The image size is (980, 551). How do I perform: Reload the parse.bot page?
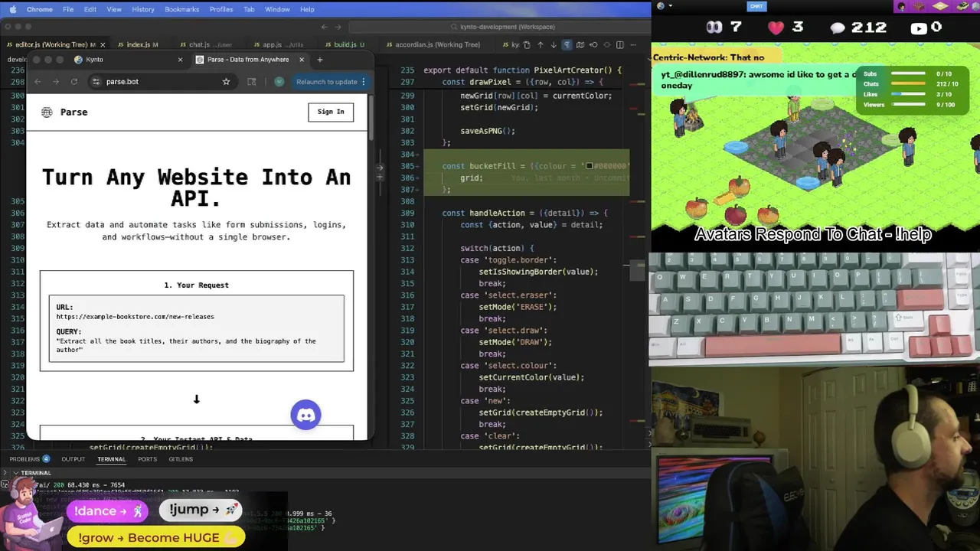click(x=74, y=81)
